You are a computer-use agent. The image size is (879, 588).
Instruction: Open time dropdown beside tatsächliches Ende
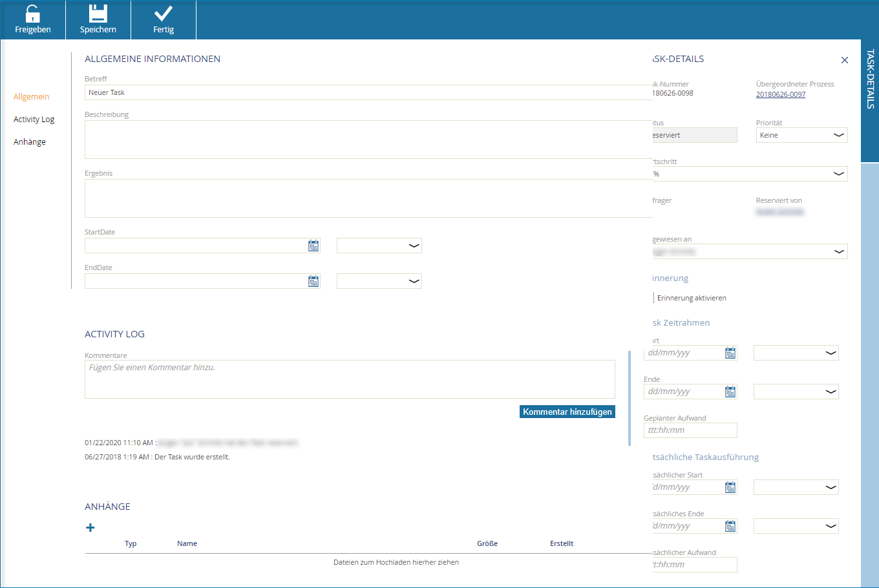coord(796,526)
